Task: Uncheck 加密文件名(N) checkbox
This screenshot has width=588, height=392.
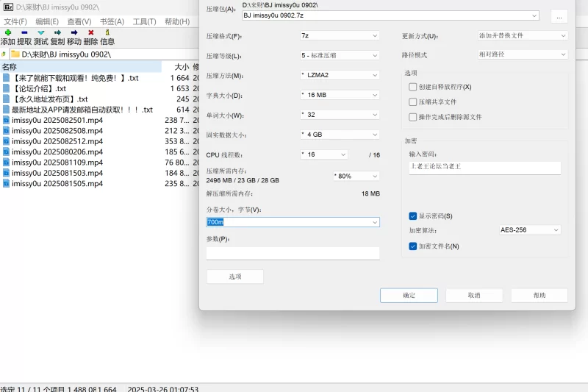Action: [x=412, y=246]
